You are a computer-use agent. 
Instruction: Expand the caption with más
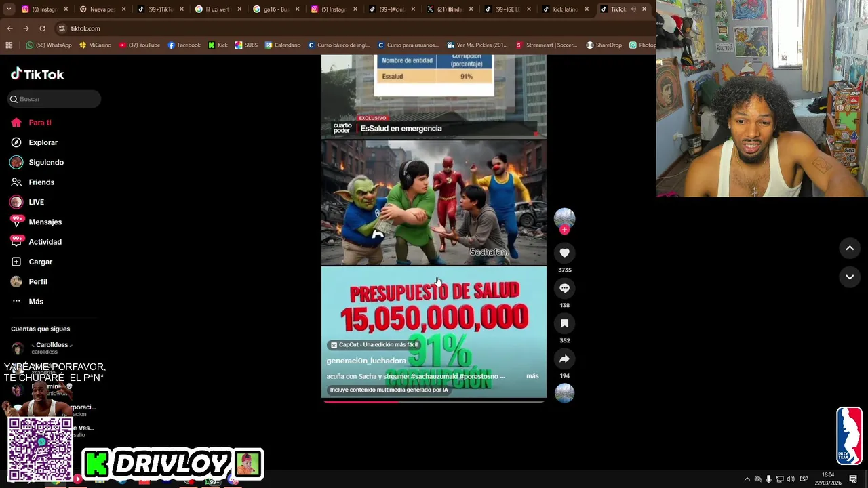tap(532, 376)
